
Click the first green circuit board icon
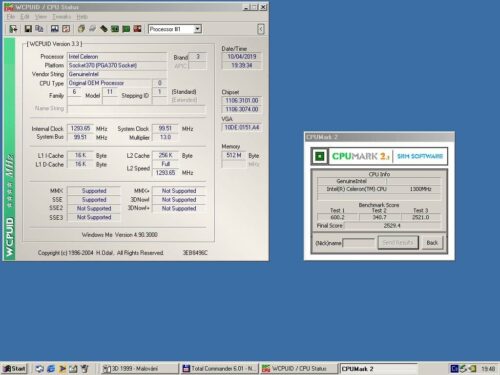coord(115,29)
